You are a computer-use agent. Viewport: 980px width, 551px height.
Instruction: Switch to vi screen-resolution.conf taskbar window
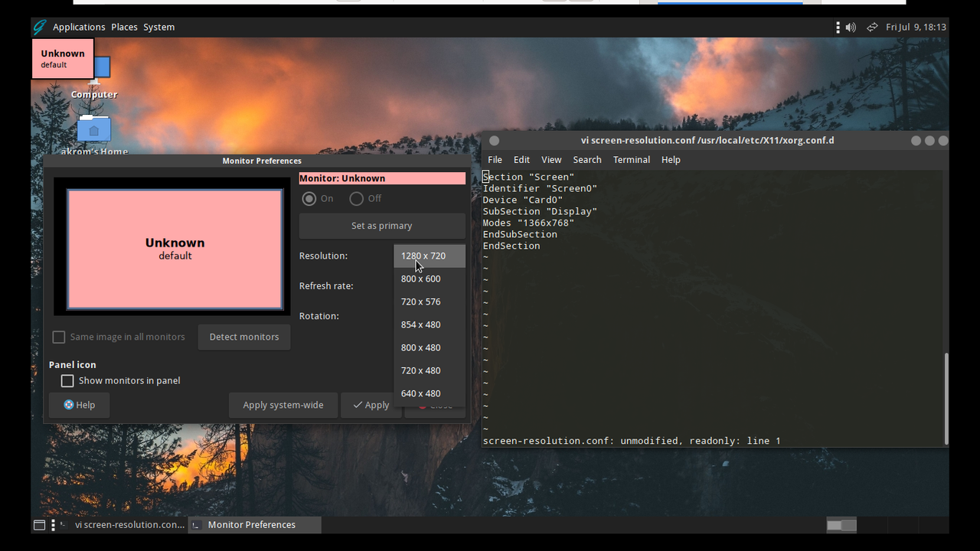coord(123,525)
